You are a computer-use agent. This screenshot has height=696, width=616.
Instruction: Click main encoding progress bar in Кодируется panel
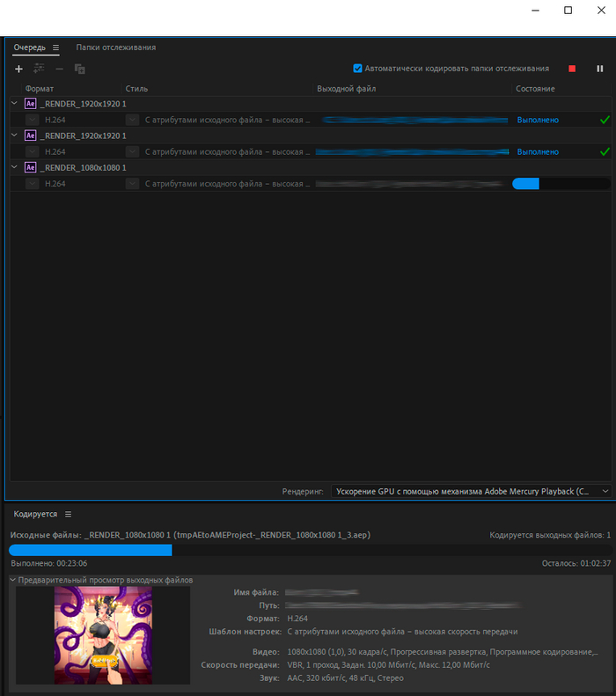[311, 551]
